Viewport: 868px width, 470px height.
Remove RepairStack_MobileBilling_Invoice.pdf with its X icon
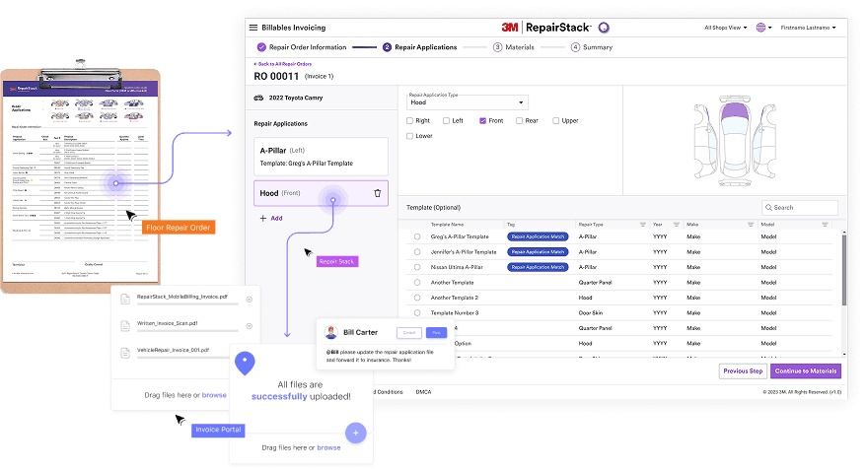[x=250, y=300]
